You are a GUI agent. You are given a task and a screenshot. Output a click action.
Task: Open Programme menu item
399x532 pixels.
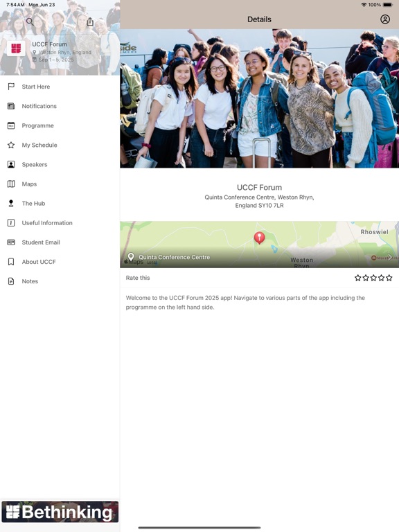point(60,125)
